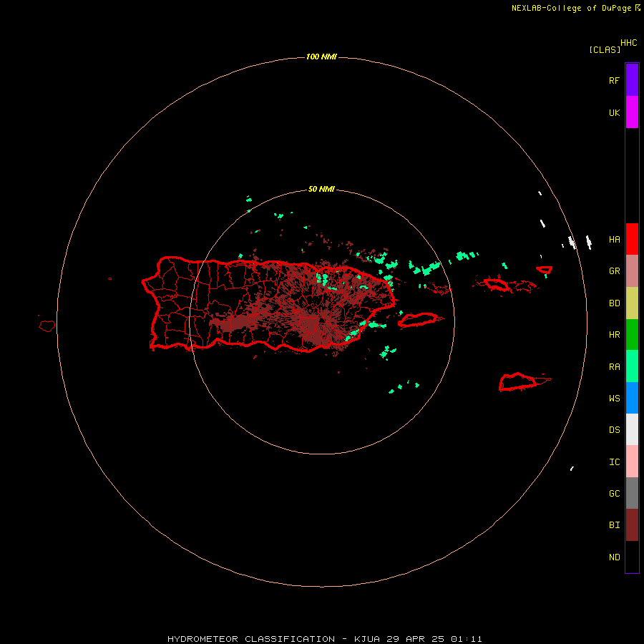Select the GR dusty pink legend swatch
Screen dimensions: 644x644
pyautogui.click(x=632, y=271)
